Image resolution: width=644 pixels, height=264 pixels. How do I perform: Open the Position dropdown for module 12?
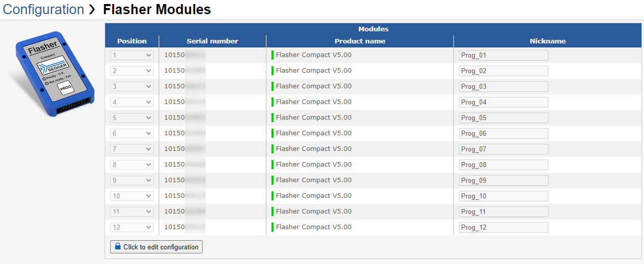pos(132,228)
